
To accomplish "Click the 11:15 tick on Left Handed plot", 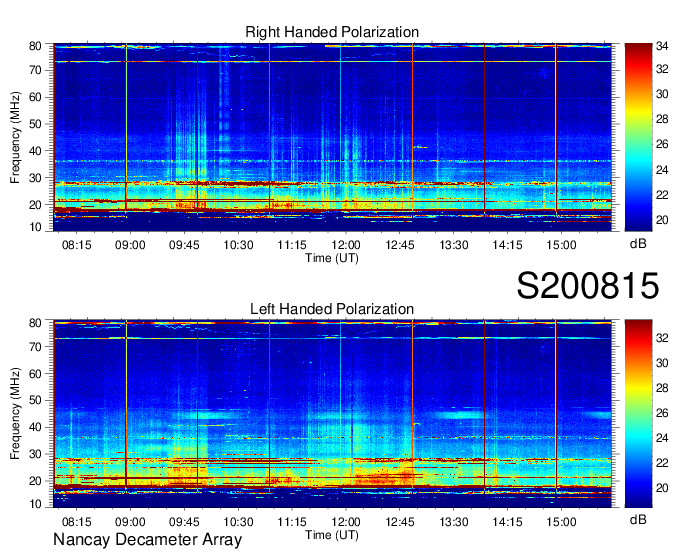I will [x=292, y=522].
